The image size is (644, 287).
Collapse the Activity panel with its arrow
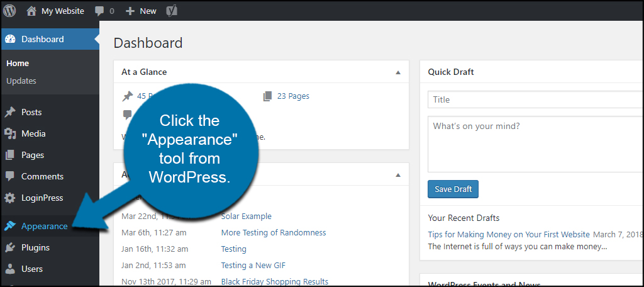[397, 175]
